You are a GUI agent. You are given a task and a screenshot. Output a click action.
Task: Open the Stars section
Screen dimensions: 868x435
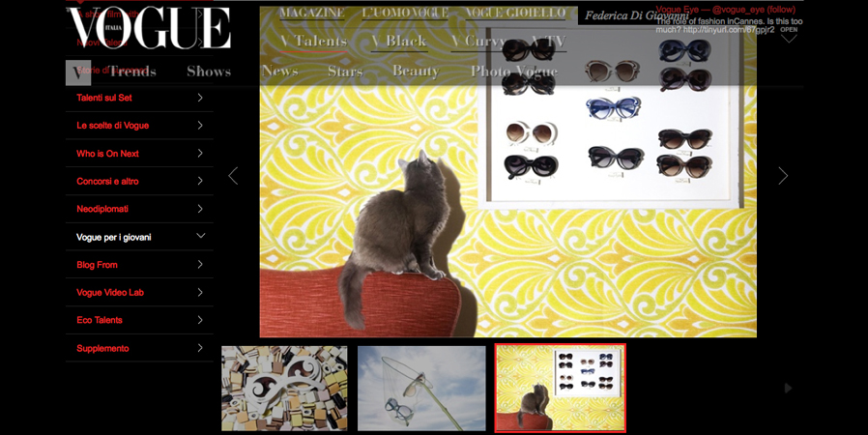tap(345, 72)
